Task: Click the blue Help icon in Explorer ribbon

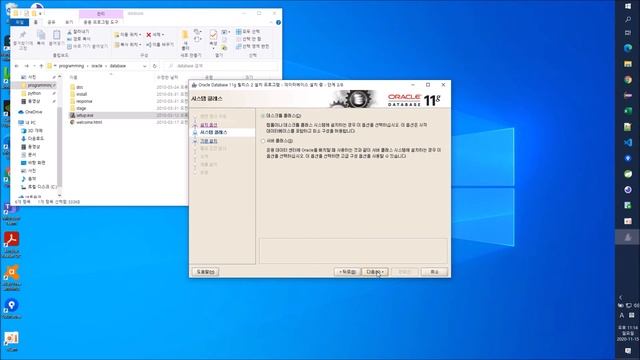Action: 278,22
